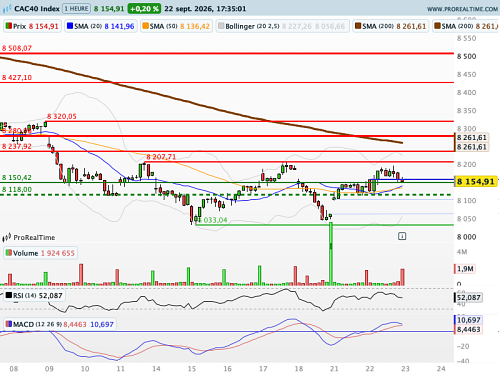The image size is (500, 375).
Task: Click the chart icon beside CAC40 Index
Action: click(7, 9)
